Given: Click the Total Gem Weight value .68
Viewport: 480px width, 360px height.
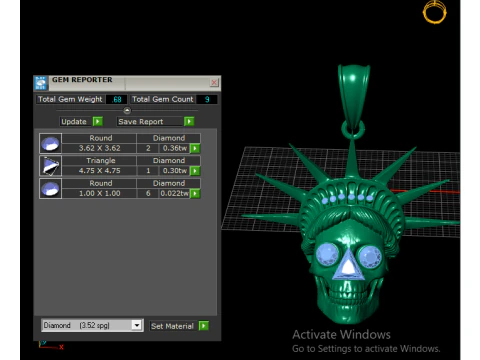Looking at the screenshot, I should pos(116,99).
